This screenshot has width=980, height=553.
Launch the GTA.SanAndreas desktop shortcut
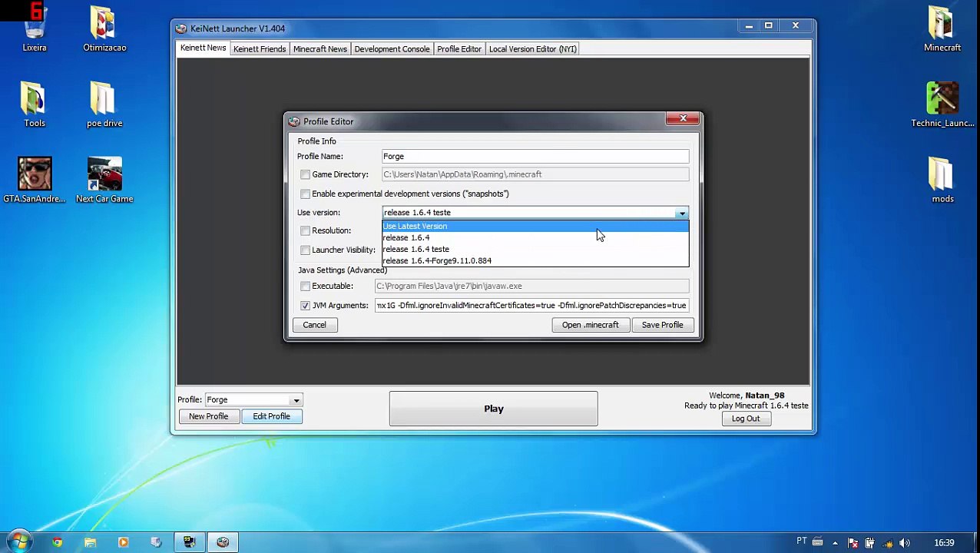click(x=35, y=180)
